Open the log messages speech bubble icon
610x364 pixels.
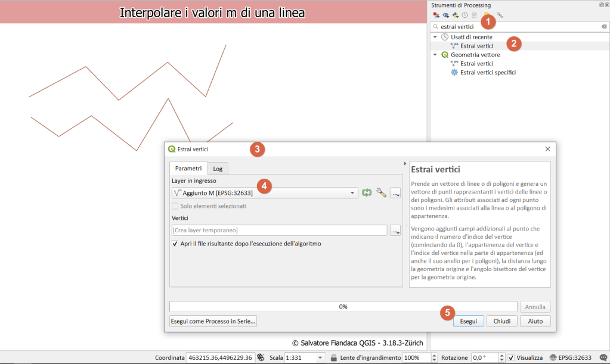(x=603, y=357)
